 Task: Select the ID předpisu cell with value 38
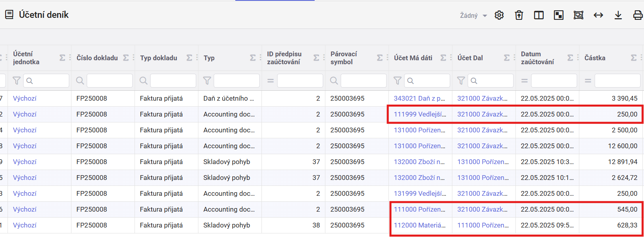tap(293, 225)
